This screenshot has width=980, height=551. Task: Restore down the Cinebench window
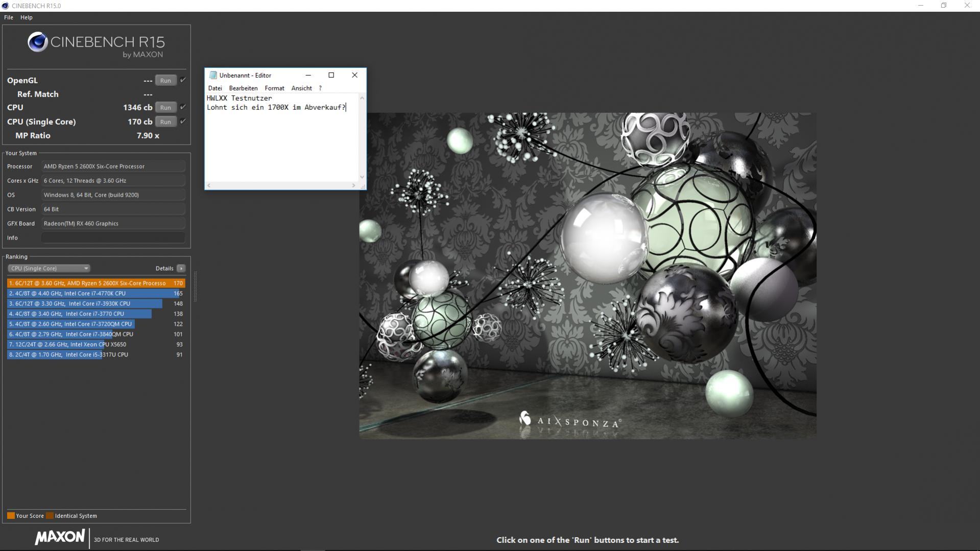coord(944,6)
